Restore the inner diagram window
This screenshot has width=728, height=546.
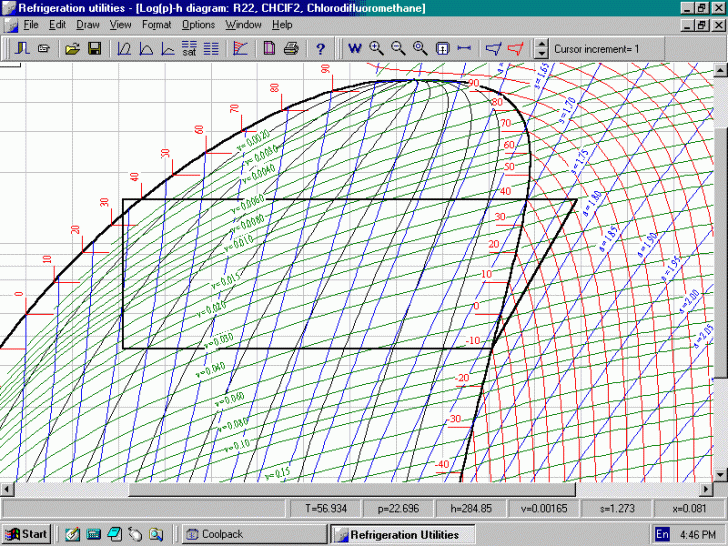701,25
